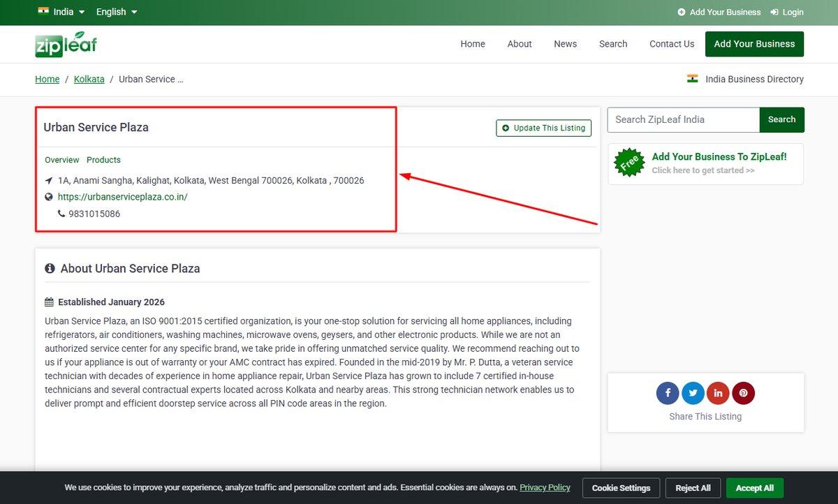
Task: Click the Search button beside search field
Action: [782, 119]
